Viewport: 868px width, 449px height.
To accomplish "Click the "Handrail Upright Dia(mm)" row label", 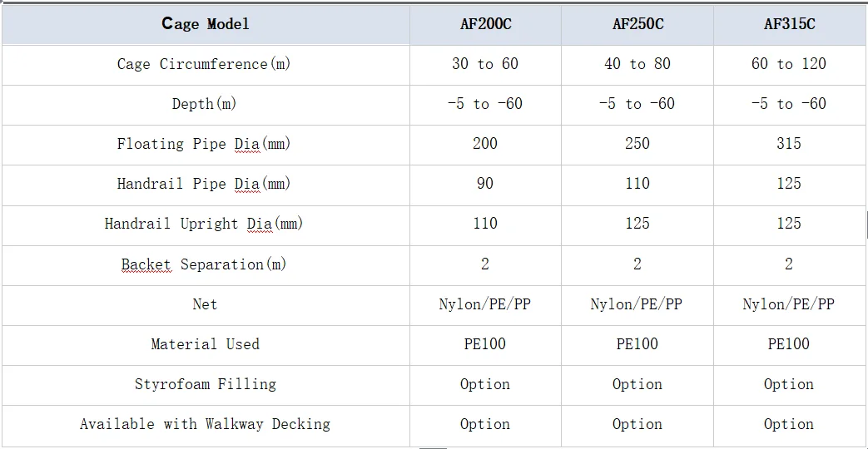I will coord(204,224).
